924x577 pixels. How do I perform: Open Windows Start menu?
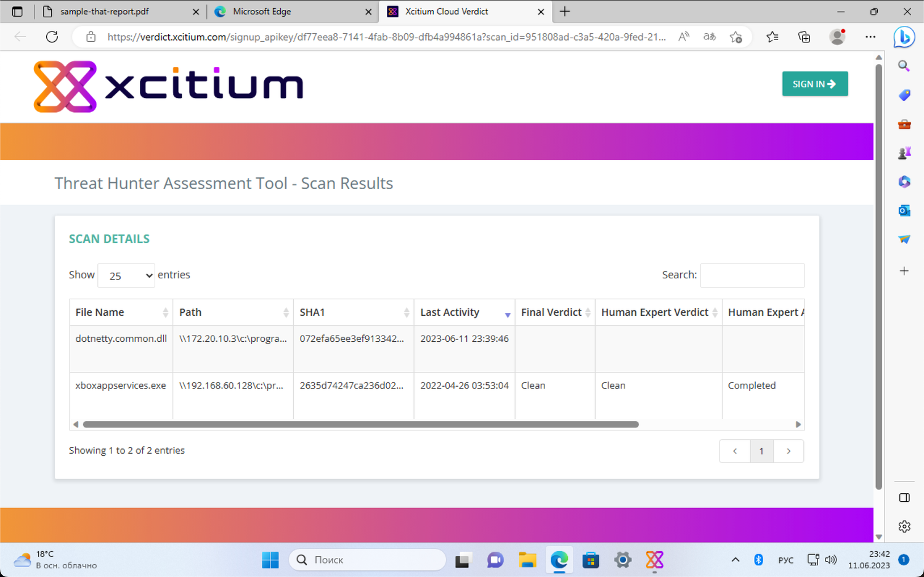(x=270, y=560)
